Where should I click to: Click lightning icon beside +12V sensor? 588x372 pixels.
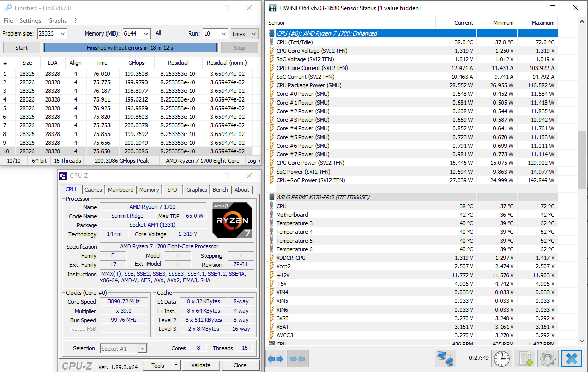272,275
